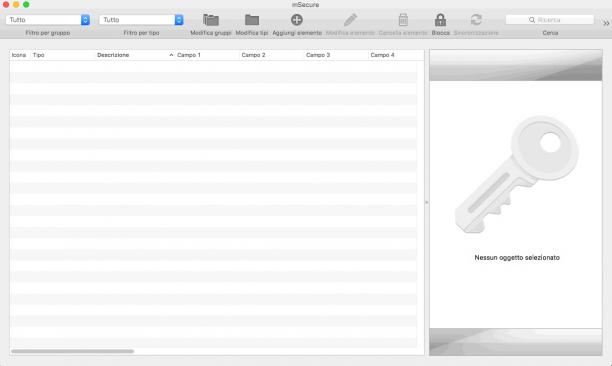Image resolution: width=612 pixels, height=366 pixels.
Task: Open the Modifica gruppi folder icon
Action: coord(211,20)
